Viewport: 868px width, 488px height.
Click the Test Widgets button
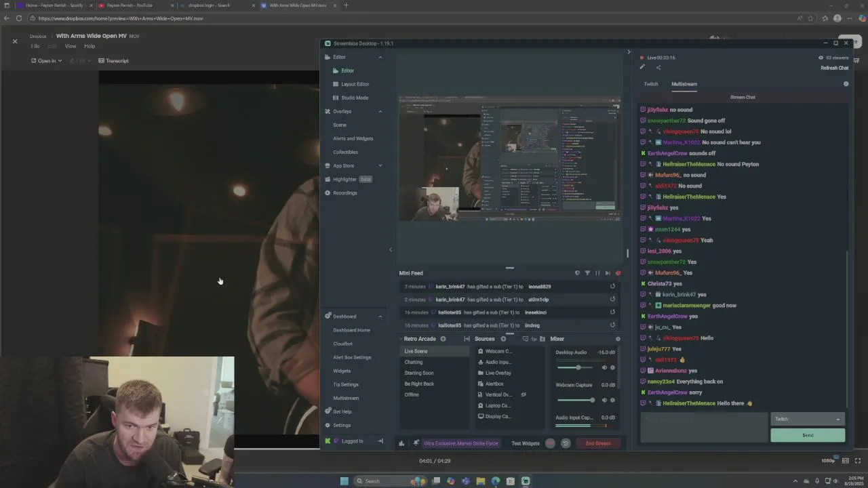(526, 443)
